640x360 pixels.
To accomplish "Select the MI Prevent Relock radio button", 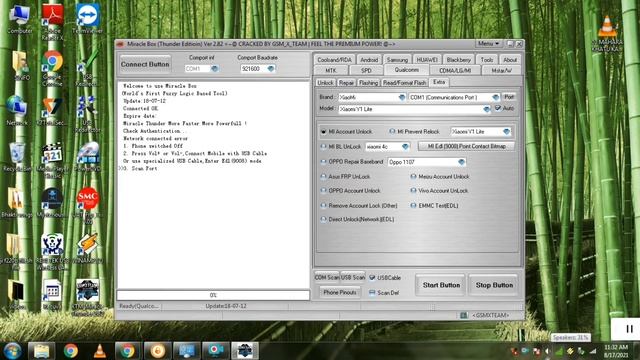I will [392, 131].
